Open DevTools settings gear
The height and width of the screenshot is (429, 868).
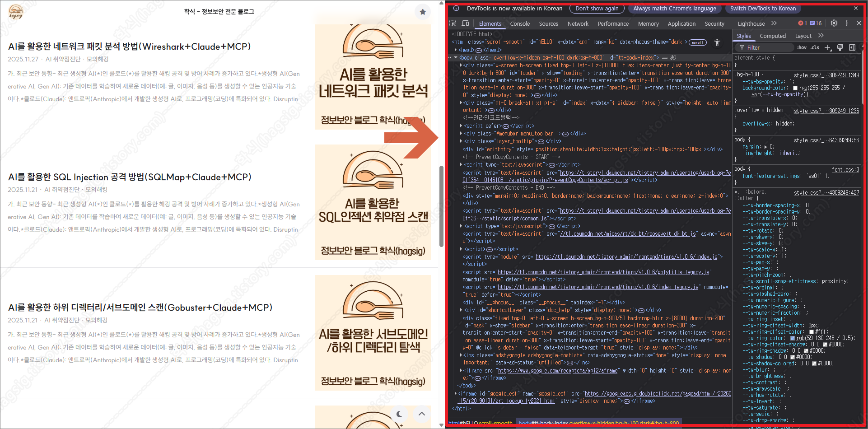pos(834,23)
